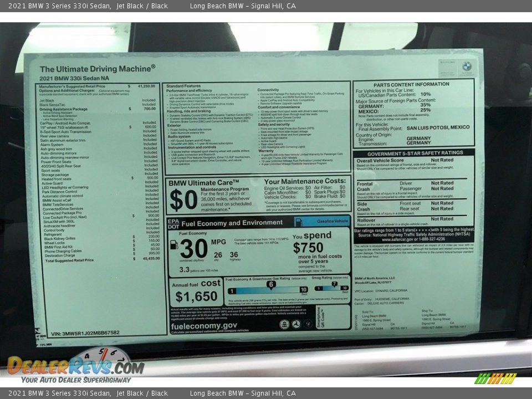Select the large $0 maintenance price
The width and height of the screenshot is (532, 399).
click(183, 199)
